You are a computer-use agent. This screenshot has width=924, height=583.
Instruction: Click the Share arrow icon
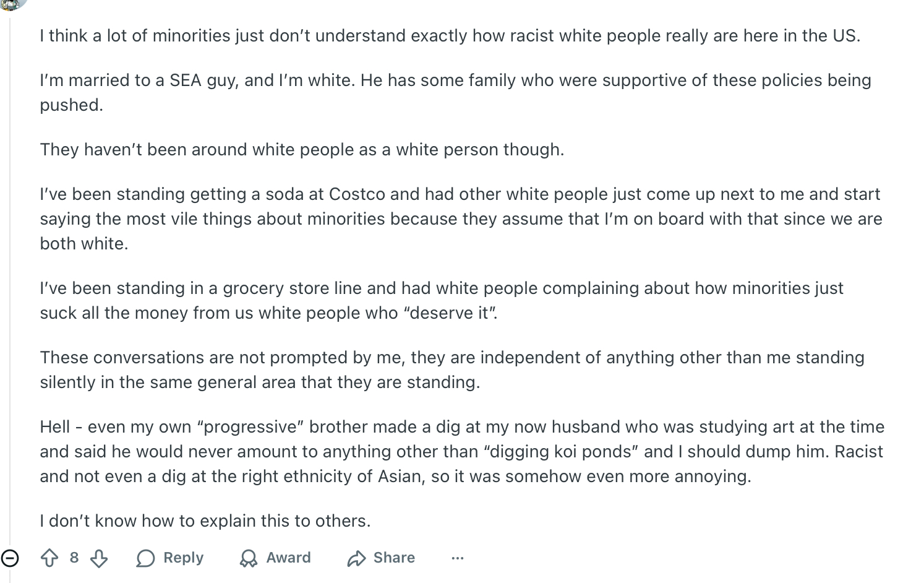point(356,558)
